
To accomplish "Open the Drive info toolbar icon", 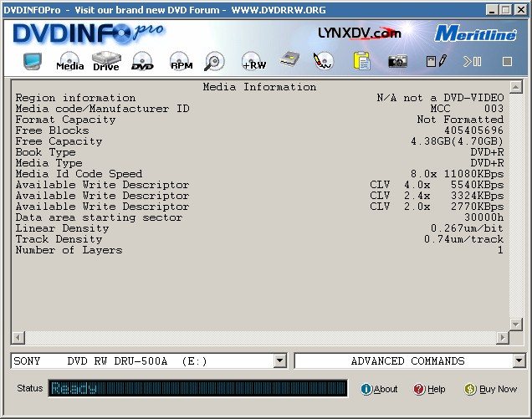I will (x=106, y=61).
